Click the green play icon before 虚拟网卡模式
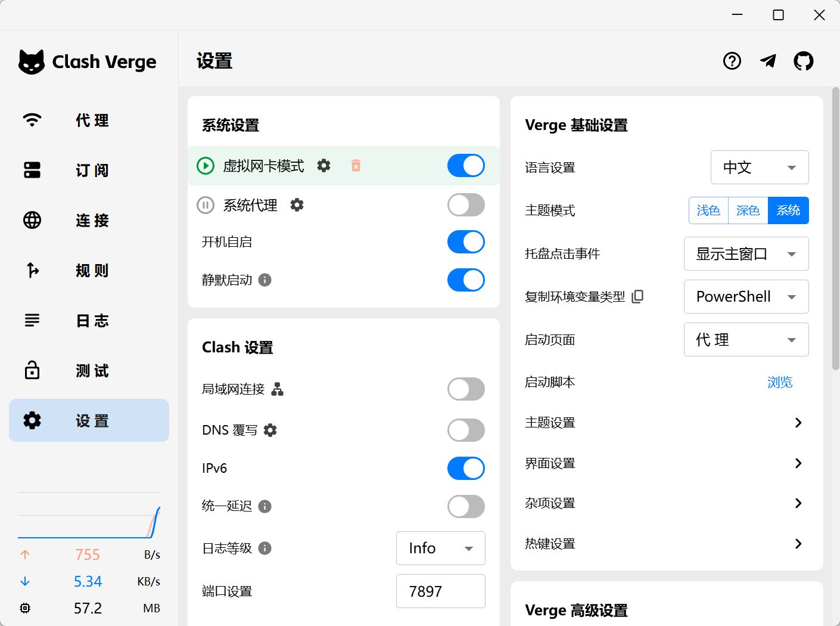This screenshot has height=626, width=840. (x=206, y=166)
